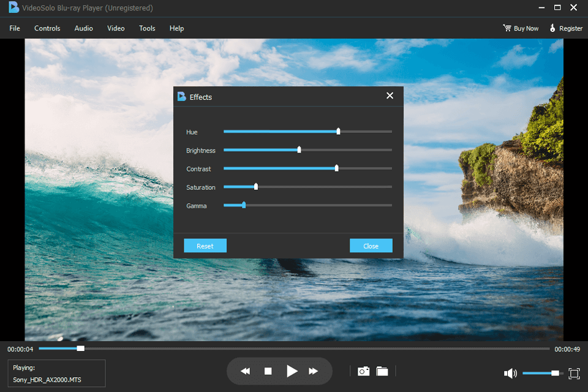Open the Video menu
Viewport: 588px width, 392px height.
pos(115,28)
